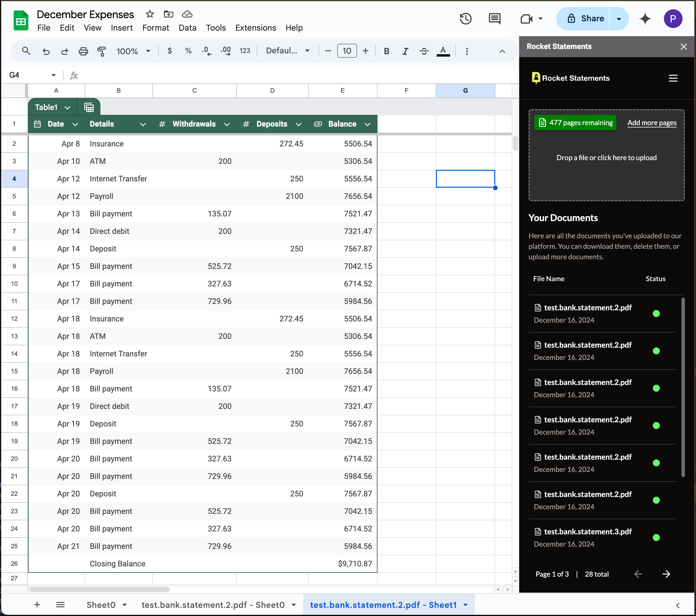Click the Add more pages link

point(651,123)
